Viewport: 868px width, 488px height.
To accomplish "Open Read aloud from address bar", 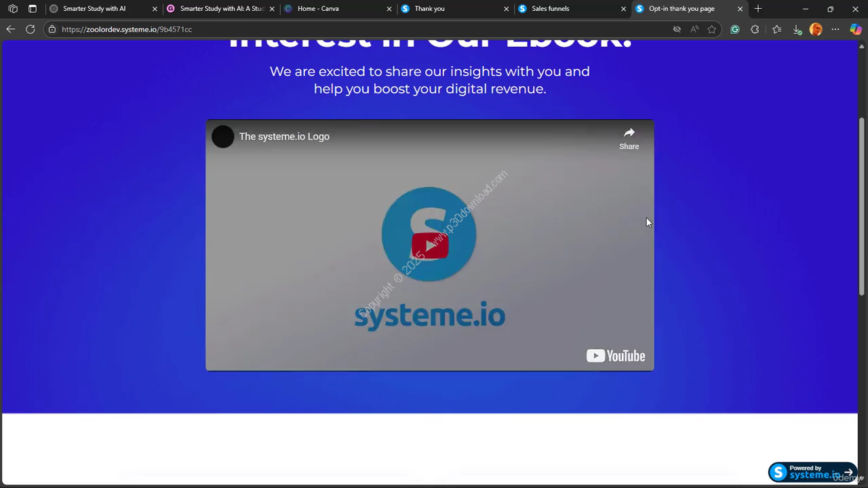I will pyautogui.click(x=694, y=29).
